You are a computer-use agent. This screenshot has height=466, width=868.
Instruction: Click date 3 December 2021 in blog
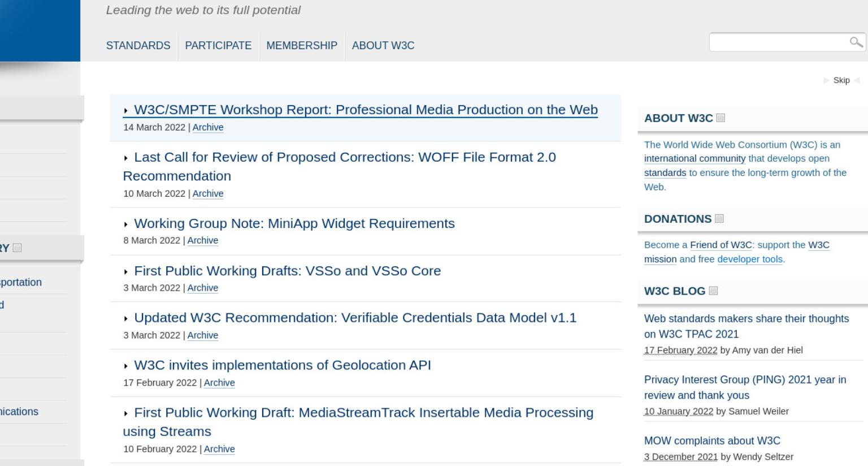coord(681,456)
